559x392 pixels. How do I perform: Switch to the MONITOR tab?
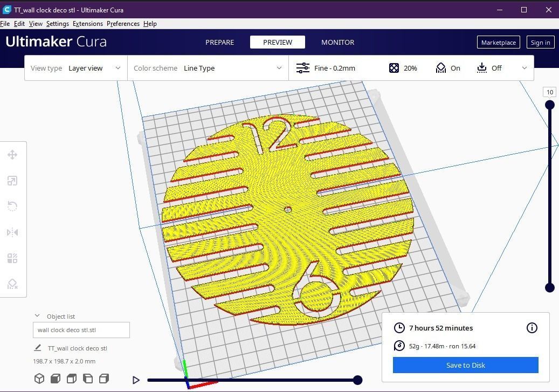tap(337, 42)
